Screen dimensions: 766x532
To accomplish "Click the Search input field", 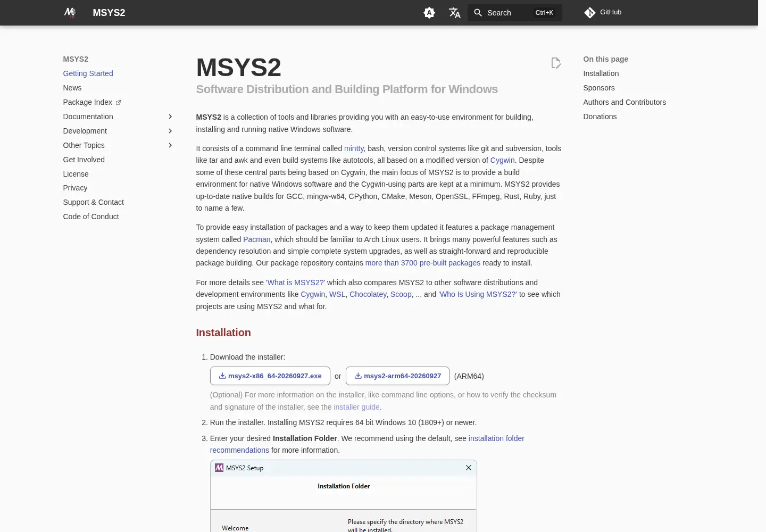I will (x=514, y=13).
